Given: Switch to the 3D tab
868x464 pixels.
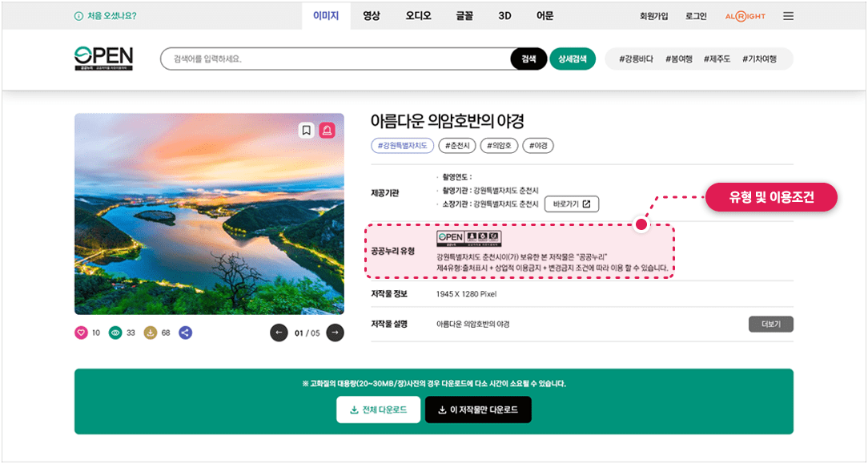Looking at the screenshot, I should pyautogui.click(x=504, y=14).
